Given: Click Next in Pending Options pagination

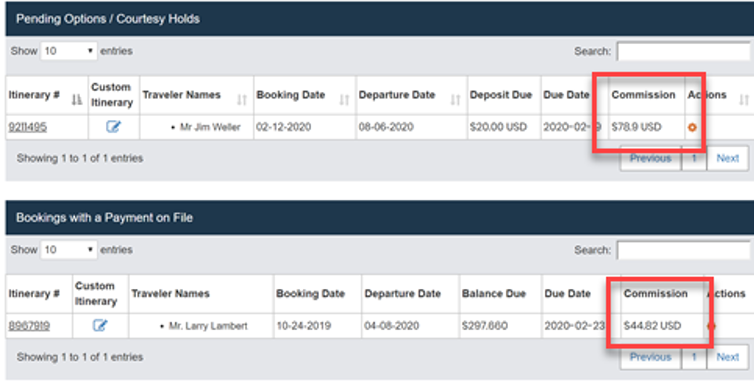Looking at the screenshot, I should pos(728,158).
